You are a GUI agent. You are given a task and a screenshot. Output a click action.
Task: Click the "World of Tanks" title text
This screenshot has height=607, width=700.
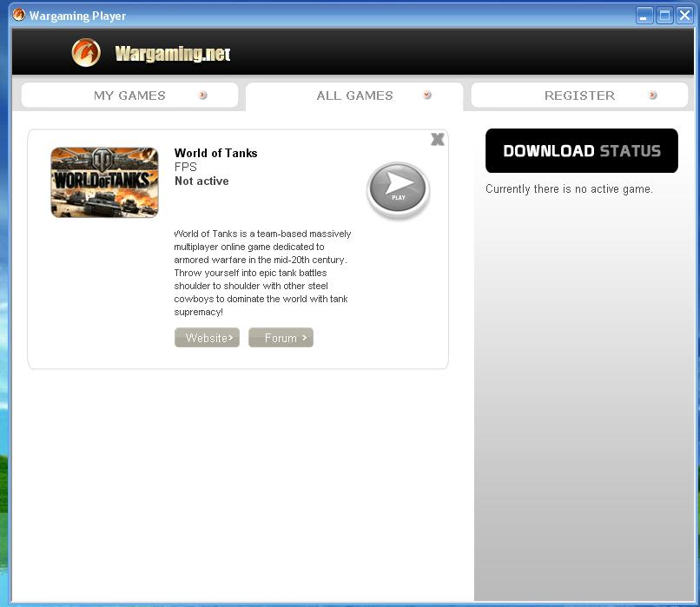pyautogui.click(x=215, y=153)
